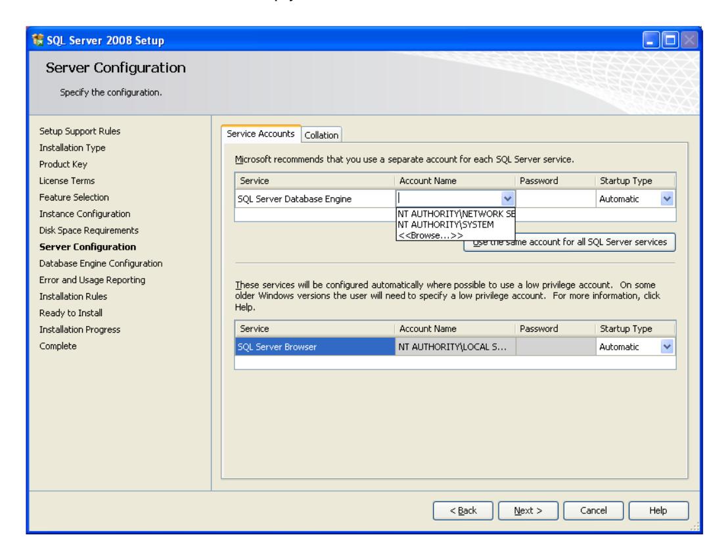Viewport: 728px width, 560px height.
Task: Click the Database Engine Password field
Action: tap(556, 198)
